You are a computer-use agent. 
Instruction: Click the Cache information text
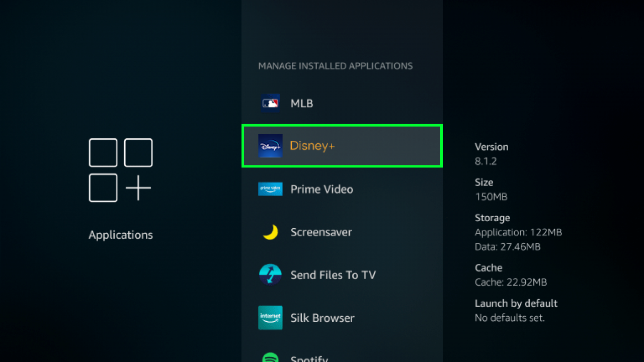[x=511, y=275]
